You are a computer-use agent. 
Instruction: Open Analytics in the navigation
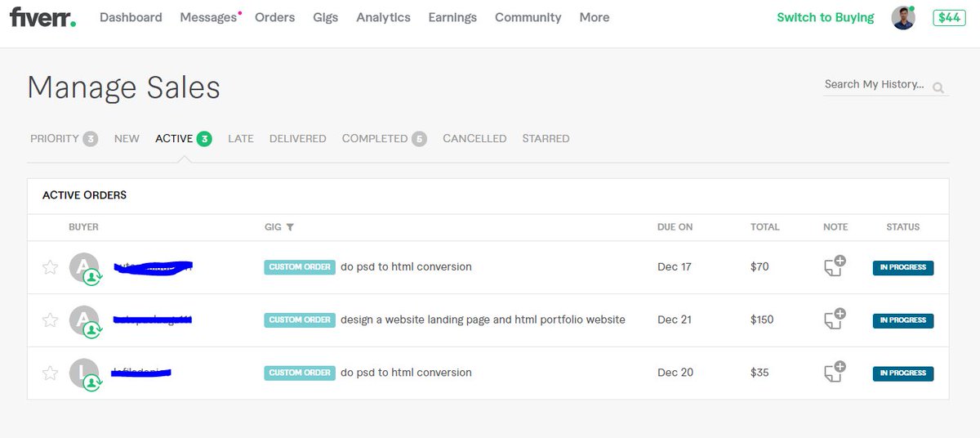click(x=384, y=17)
